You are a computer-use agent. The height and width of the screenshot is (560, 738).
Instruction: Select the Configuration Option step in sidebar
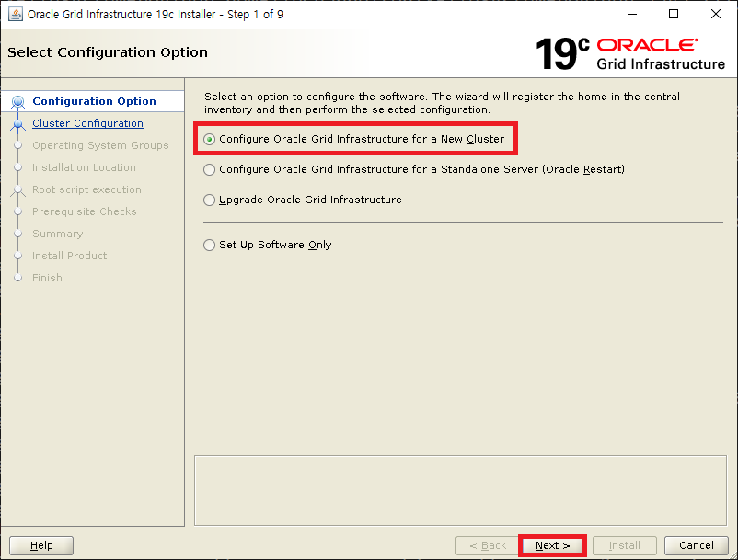(93, 101)
